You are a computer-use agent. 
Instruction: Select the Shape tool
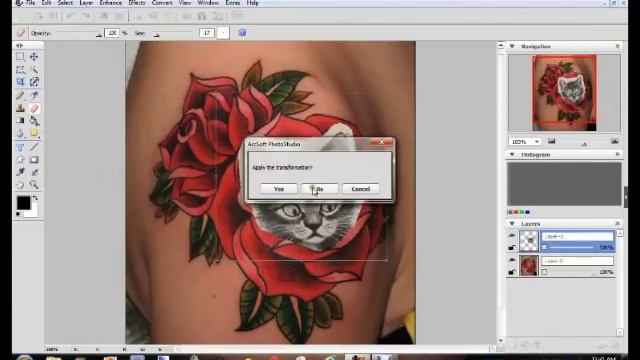(20, 160)
